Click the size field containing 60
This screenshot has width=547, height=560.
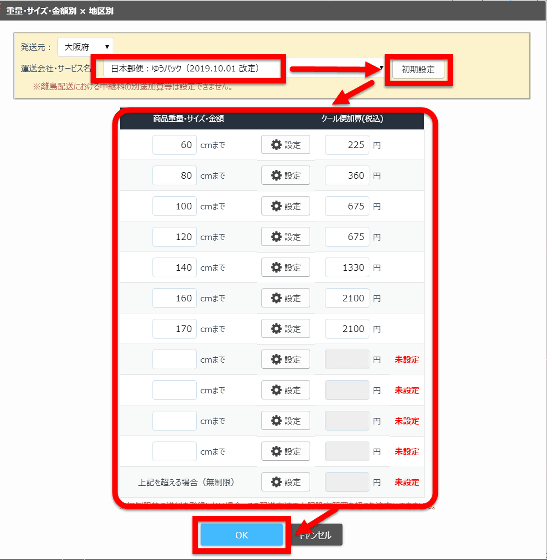[174, 145]
